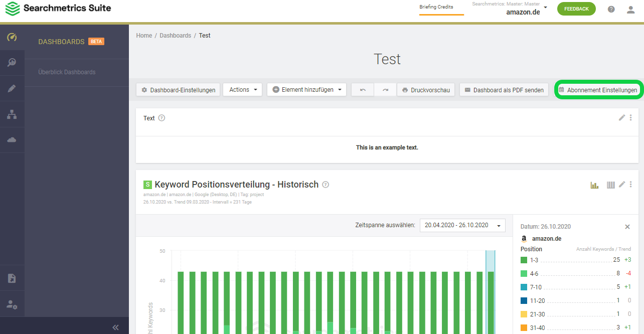This screenshot has height=334, width=644.
Task: Click the green FEEDBACK button
Action: [x=576, y=9]
